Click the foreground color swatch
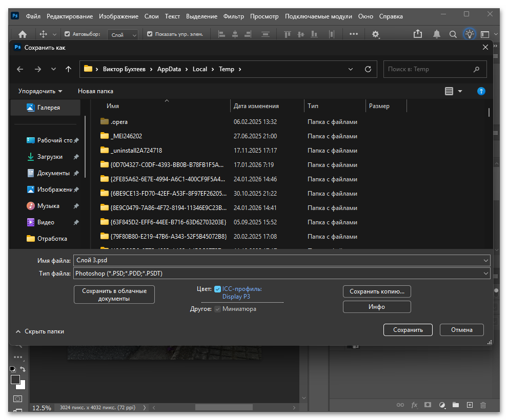The height and width of the screenshot is (420, 508). coord(15,380)
